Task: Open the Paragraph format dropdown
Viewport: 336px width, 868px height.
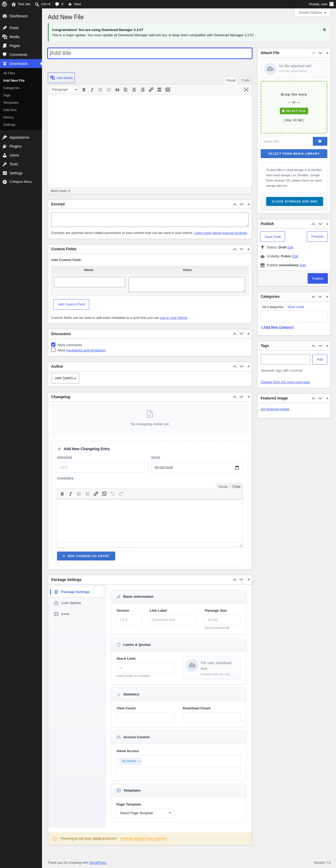Action: tap(64, 90)
